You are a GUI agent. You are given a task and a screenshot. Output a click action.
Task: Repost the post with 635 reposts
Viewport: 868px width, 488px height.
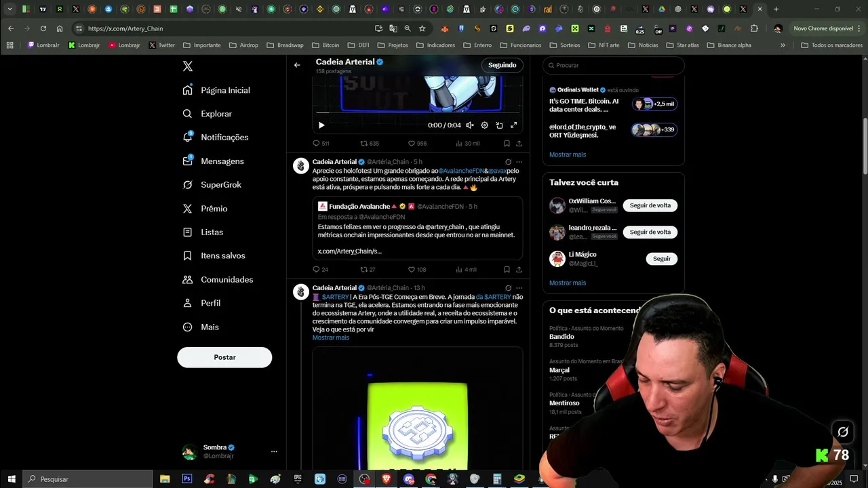[x=370, y=144]
